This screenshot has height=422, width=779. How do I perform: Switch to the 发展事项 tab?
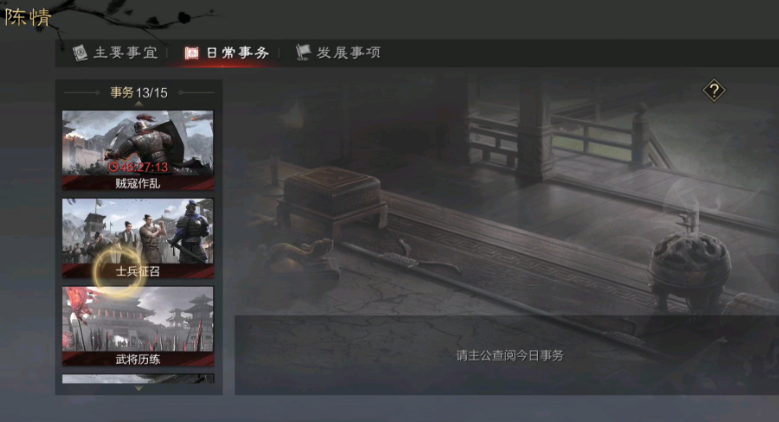pyautogui.click(x=338, y=52)
